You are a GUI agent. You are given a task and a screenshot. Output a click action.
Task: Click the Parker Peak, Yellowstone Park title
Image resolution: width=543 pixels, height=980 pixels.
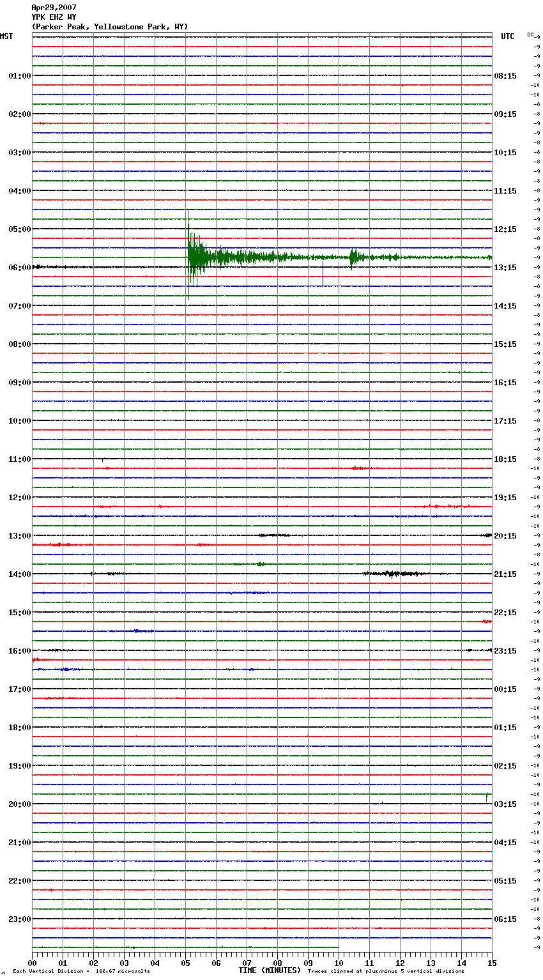pyautogui.click(x=110, y=27)
